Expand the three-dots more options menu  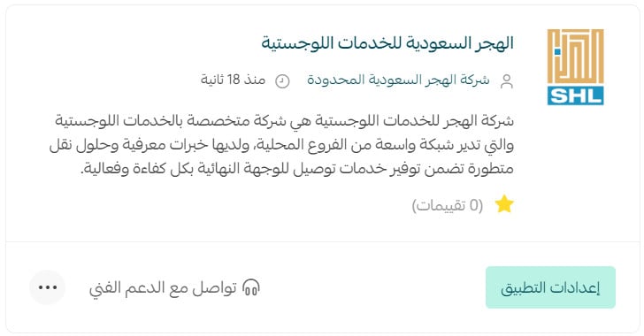[x=48, y=287]
